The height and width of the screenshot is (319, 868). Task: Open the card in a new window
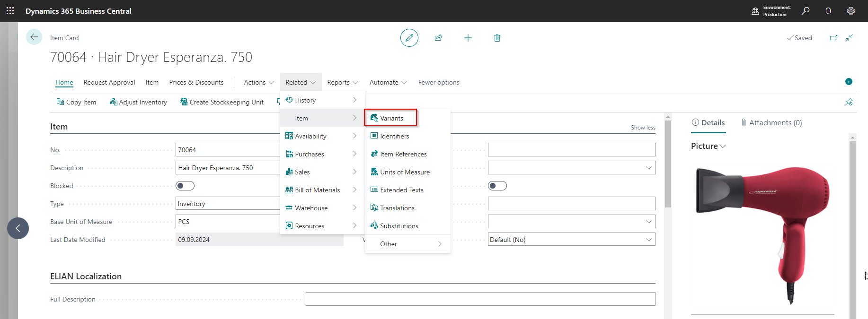834,38
